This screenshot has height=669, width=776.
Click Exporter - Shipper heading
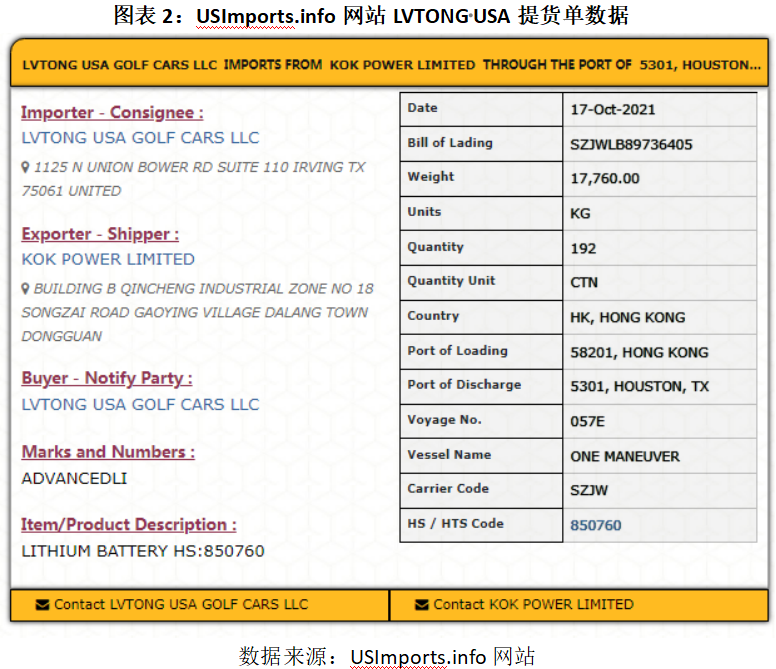pos(100,234)
